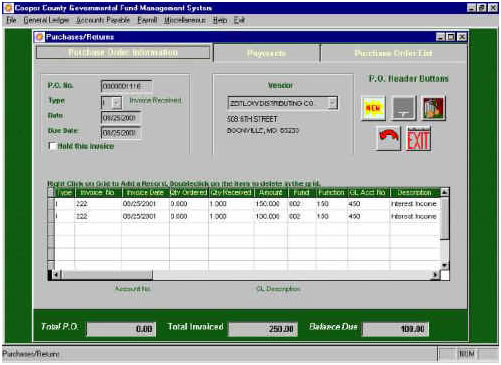
Task: Click grid horizontal scrollbar right arrow
Action: pos(435,275)
